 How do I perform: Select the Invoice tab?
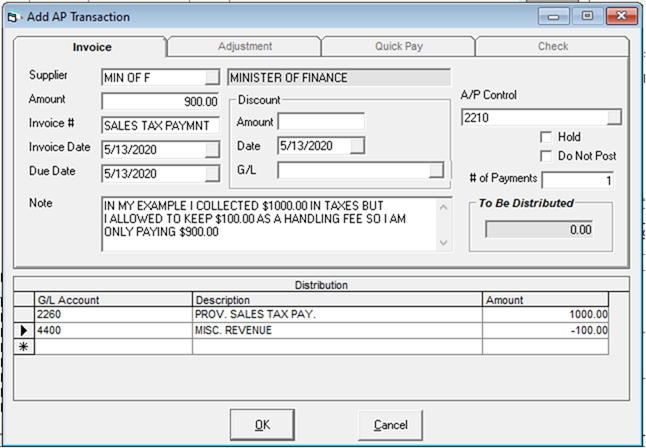point(91,47)
